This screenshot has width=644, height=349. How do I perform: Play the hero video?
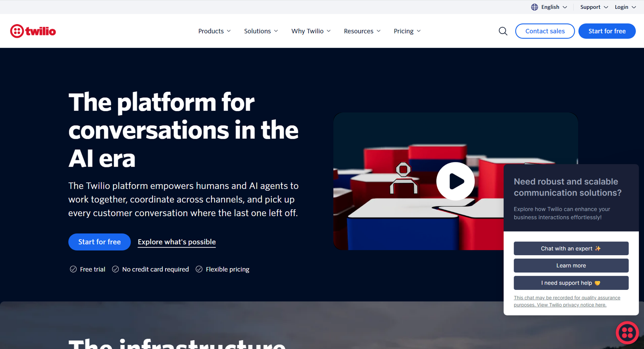(x=456, y=181)
